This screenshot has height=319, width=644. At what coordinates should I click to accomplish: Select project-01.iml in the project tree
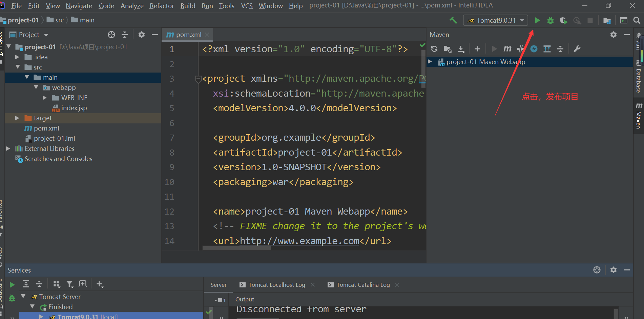pos(55,138)
